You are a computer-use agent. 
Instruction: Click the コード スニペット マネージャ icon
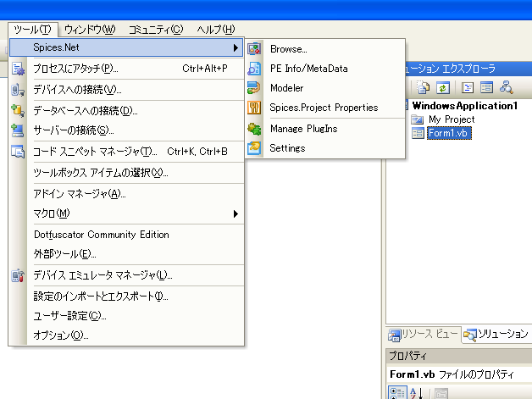(18, 152)
